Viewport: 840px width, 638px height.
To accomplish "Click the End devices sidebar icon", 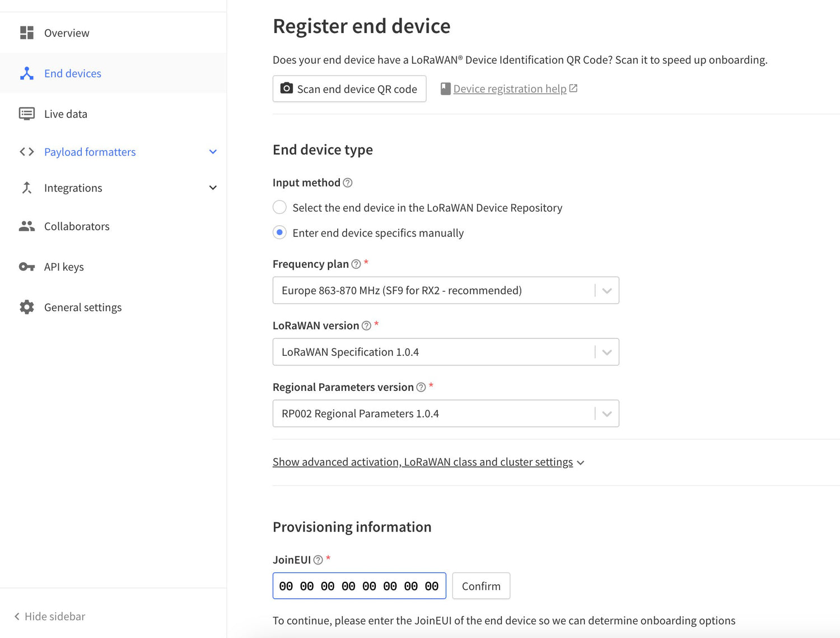I will 26,73.
